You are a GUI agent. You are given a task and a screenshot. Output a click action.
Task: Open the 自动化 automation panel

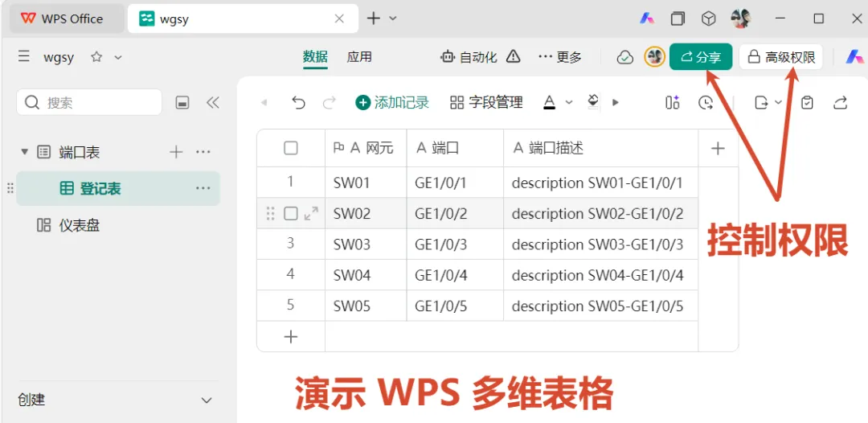click(469, 56)
